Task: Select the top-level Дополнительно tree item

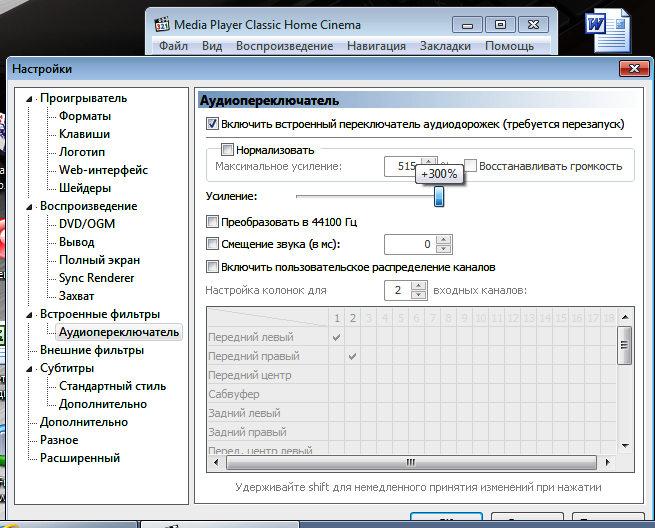Action: (84, 422)
